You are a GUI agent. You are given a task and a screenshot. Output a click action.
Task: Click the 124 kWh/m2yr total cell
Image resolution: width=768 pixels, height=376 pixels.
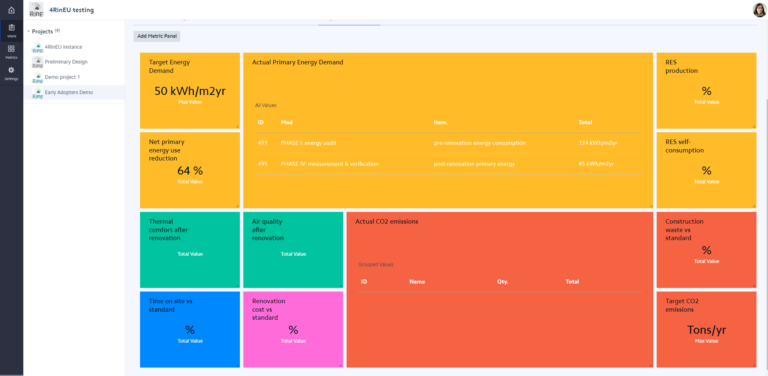(598, 143)
